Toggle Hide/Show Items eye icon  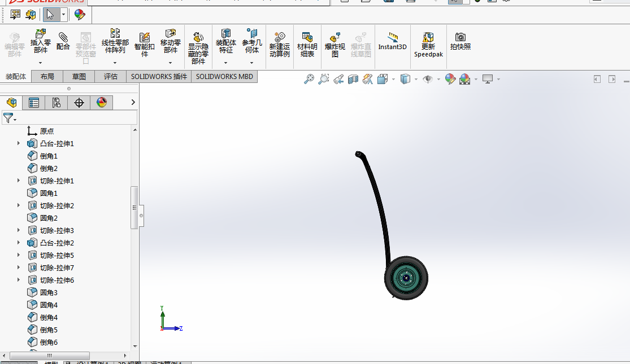tap(428, 79)
